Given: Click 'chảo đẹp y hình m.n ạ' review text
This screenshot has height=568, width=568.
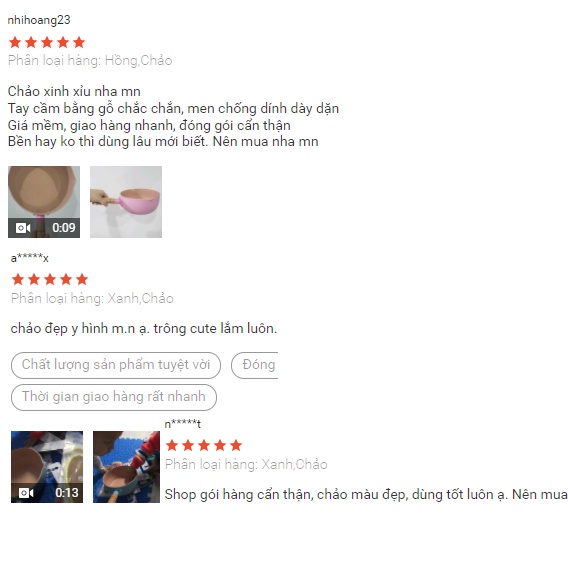Looking at the screenshot, I should (80, 329).
